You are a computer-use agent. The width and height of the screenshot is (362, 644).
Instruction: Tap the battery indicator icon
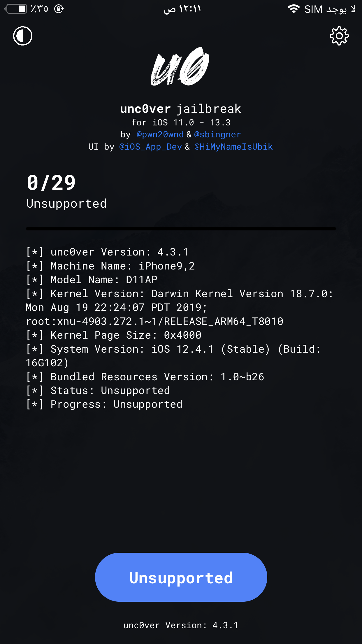pyautogui.click(x=16, y=9)
